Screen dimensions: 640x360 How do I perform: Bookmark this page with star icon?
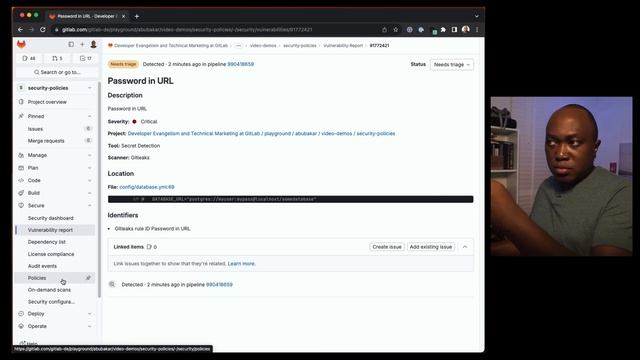point(396,29)
